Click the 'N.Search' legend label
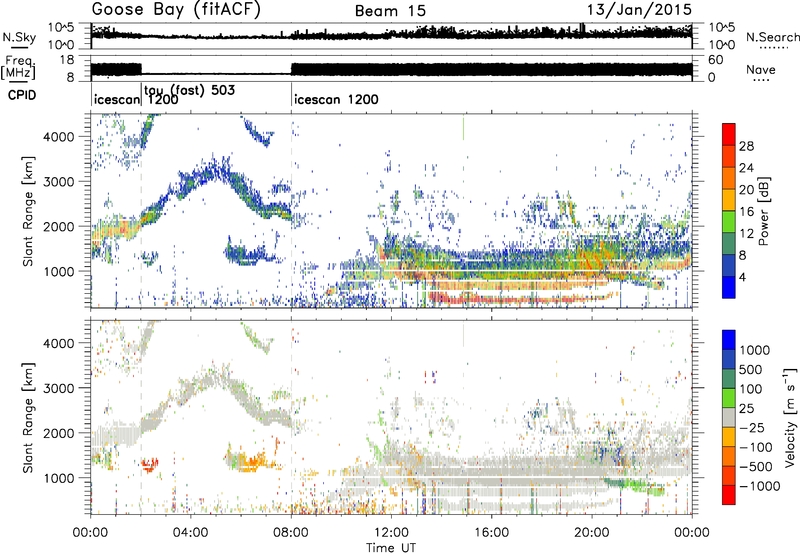Screen dimensions: 800x554 pos(772,37)
